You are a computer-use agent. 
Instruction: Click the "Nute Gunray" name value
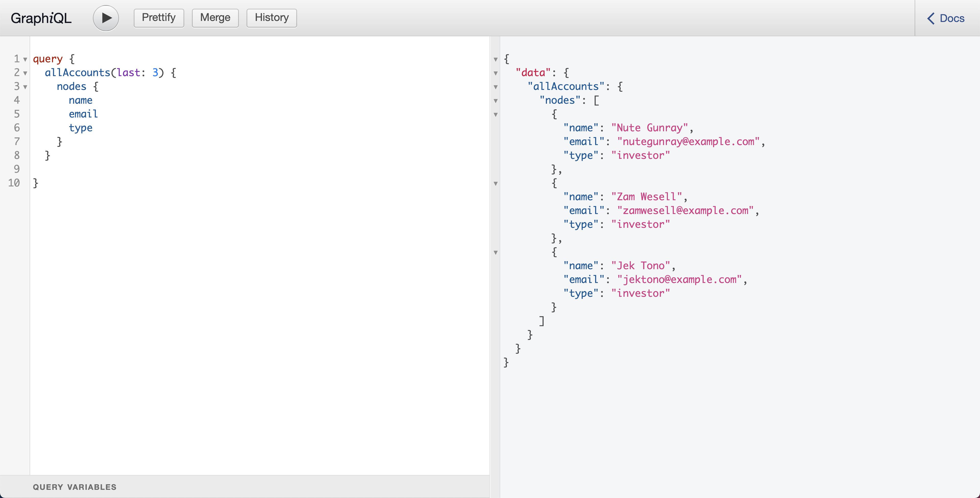point(650,128)
